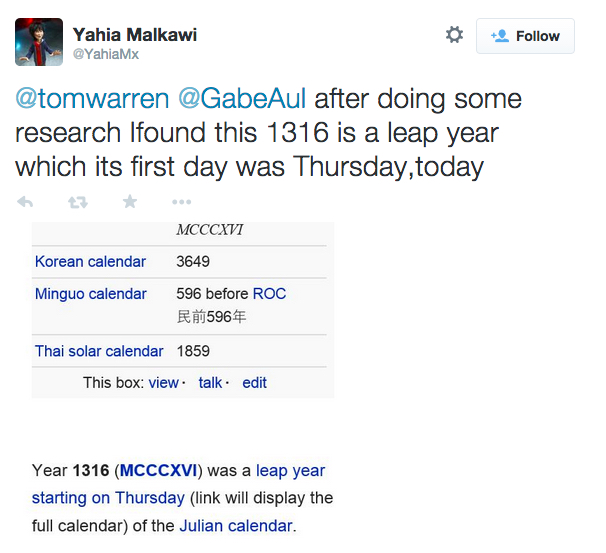Open the bold MCCCXVI Roman numeral link
Screen dimensions: 606x553
tap(158, 471)
